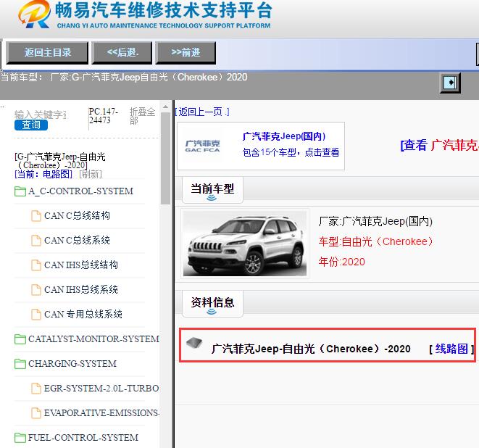Open the 线路图 wiring diagram link
This screenshot has height=448, width=479.
[x=451, y=349]
